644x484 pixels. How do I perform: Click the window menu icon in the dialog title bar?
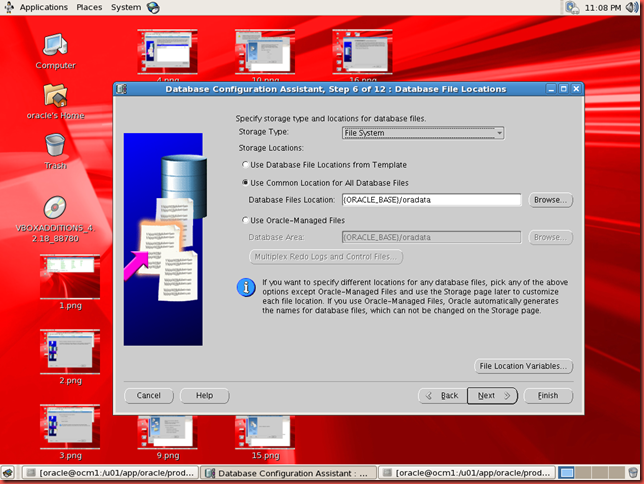tap(122, 89)
